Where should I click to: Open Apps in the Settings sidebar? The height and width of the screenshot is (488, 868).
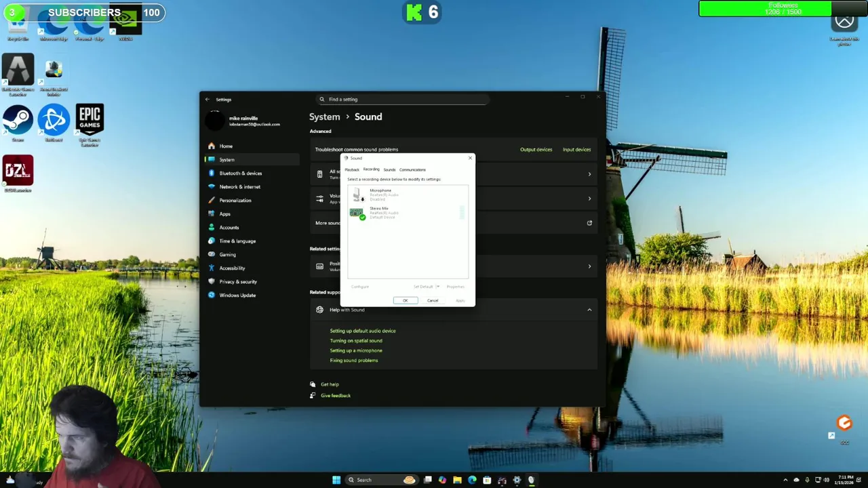click(x=251, y=214)
